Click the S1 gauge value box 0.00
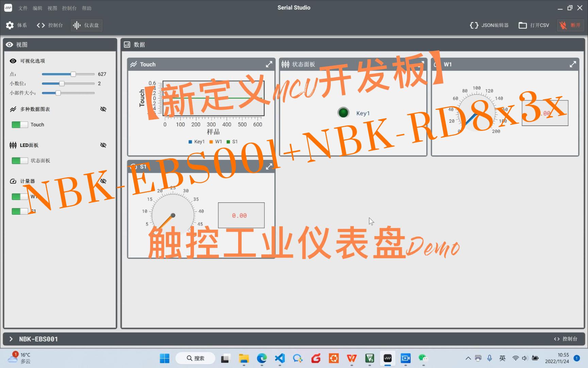Viewport: 588px width, 368px height. [241, 215]
